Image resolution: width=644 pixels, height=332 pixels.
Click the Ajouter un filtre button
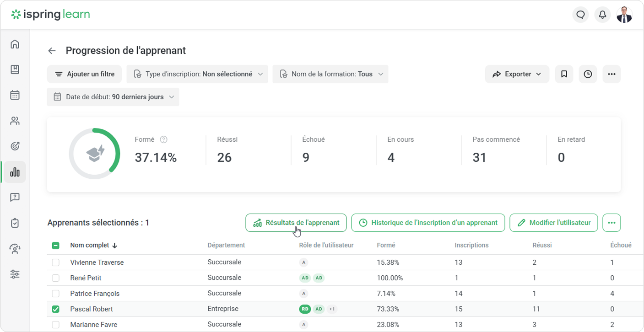[84, 74]
